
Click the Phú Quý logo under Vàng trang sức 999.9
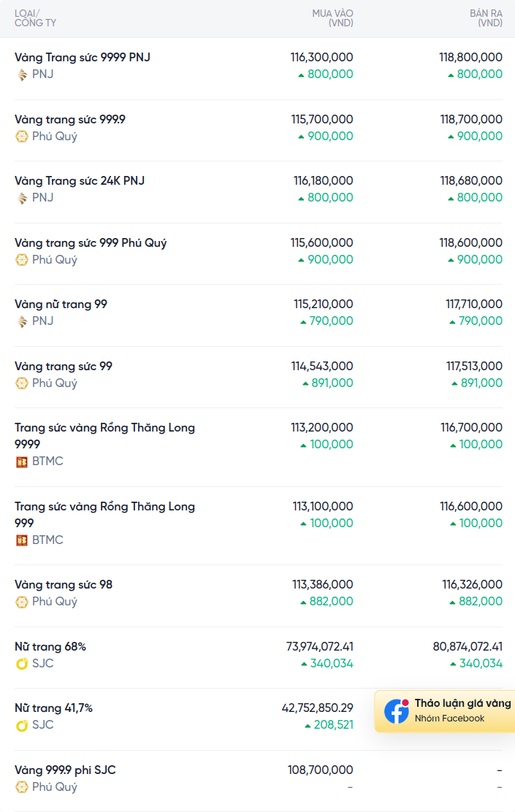click(22, 137)
